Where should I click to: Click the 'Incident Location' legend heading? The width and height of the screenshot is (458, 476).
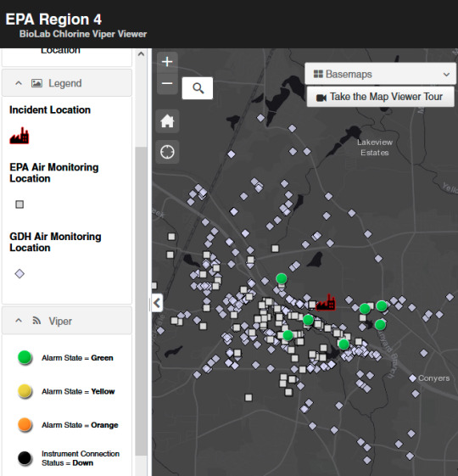point(50,110)
